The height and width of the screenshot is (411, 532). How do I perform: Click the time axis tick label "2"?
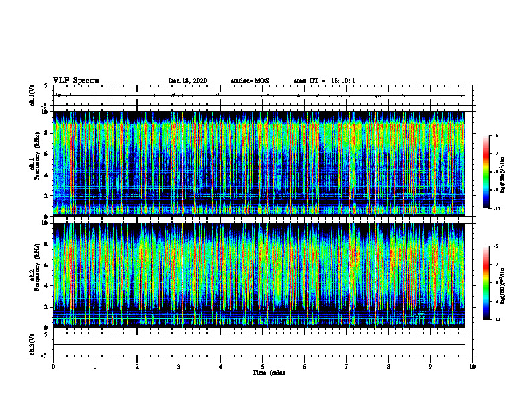coord(137,367)
